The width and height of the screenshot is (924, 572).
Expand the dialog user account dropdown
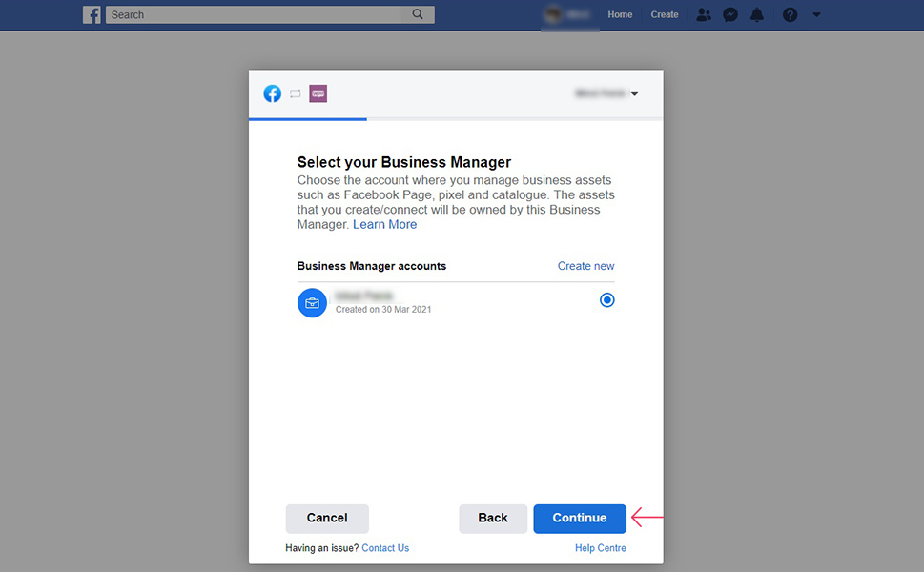tap(607, 93)
